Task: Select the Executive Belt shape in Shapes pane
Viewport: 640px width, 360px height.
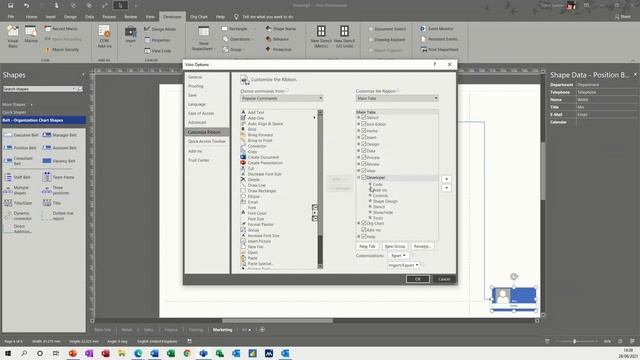Action: (21, 135)
